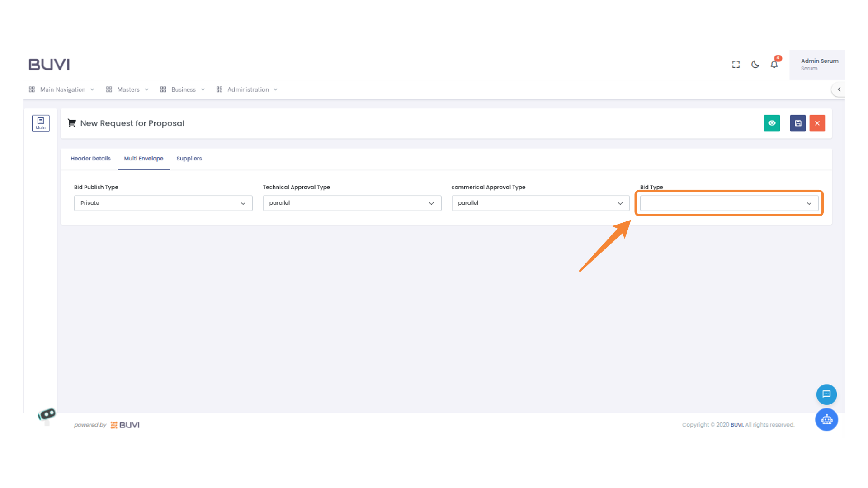Switch to the Header Details tab
This screenshot has height=488, width=868.
pyautogui.click(x=90, y=159)
